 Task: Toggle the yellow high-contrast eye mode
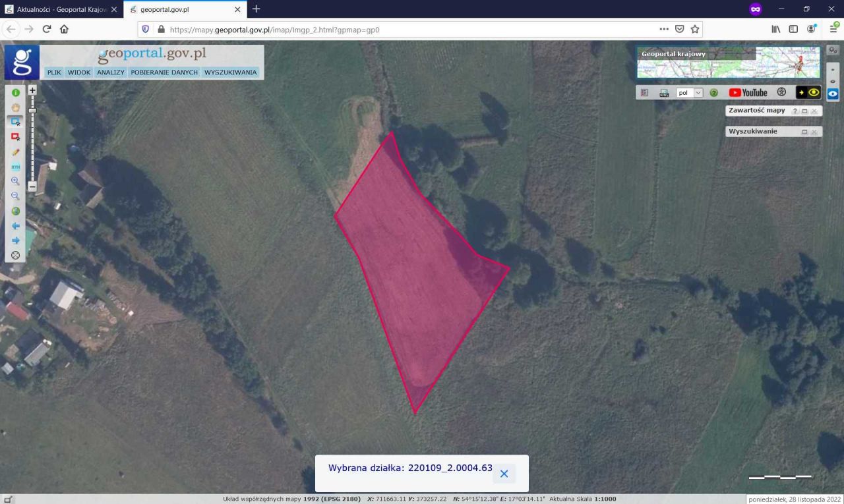click(808, 93)
